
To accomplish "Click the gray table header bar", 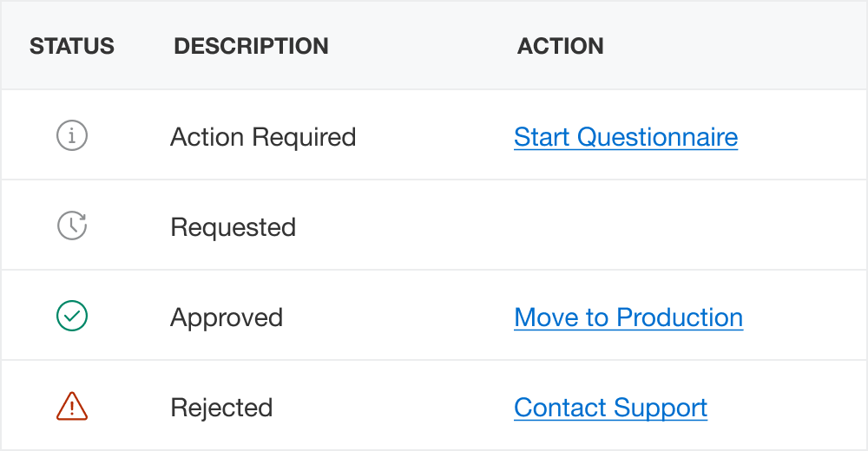I will click(738, 46).
